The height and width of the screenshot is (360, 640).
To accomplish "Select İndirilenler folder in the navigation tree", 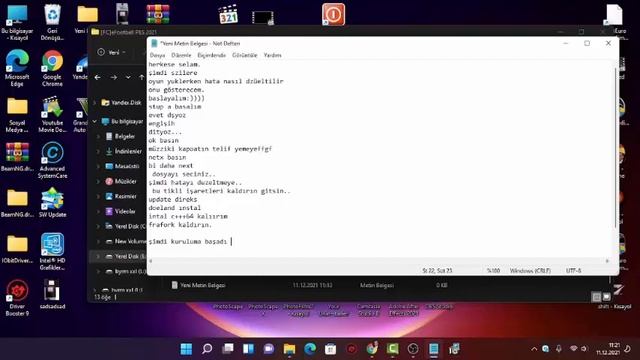I will click(123, 151).
